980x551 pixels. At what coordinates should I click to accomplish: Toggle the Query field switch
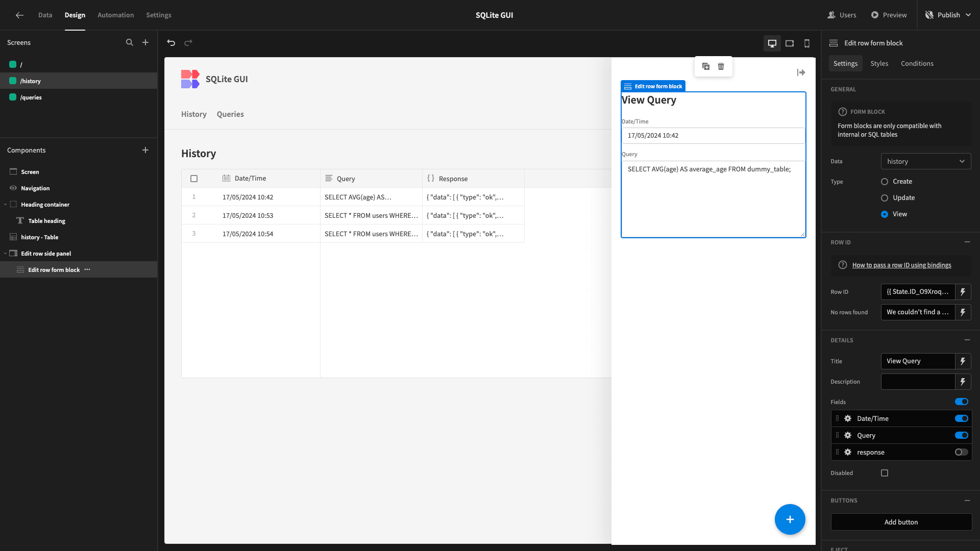962,435
